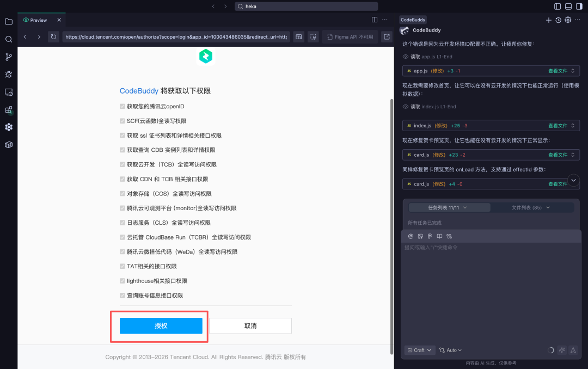588x369 pixels.
Task: Enable the SCF(云函数)全读写权限 checkbox
Action: pos(122,121)
